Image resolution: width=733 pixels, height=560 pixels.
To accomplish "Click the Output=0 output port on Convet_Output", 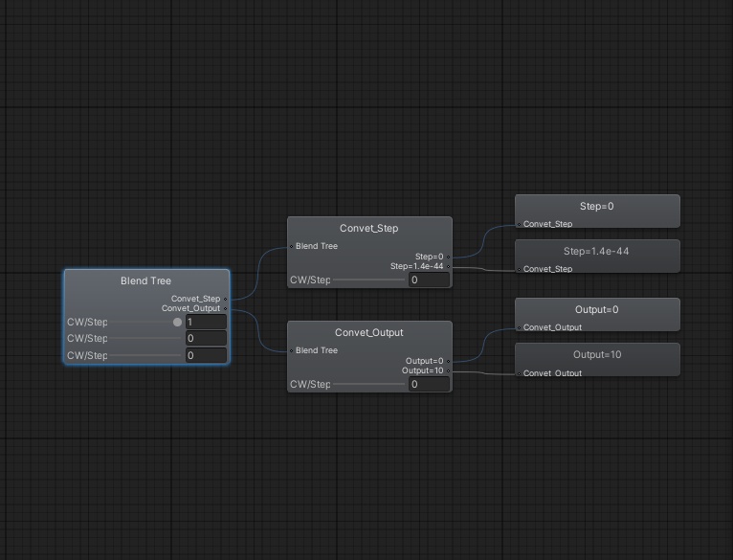I will point(448,361).
